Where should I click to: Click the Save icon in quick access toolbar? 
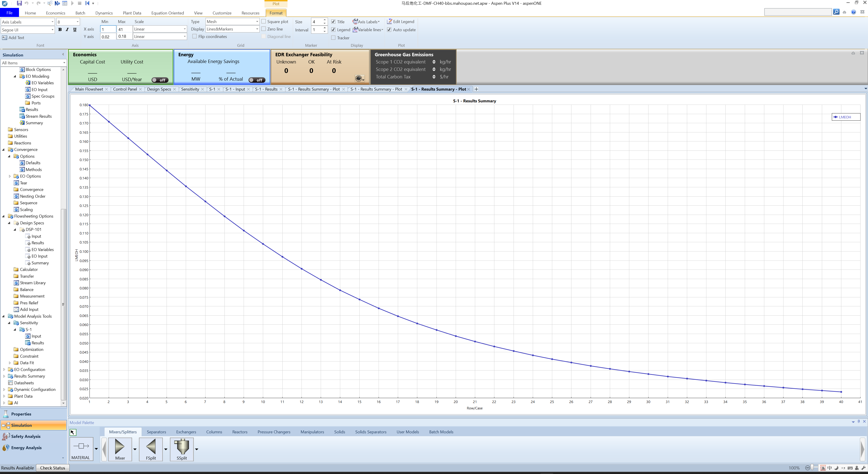tap(19, 3)
